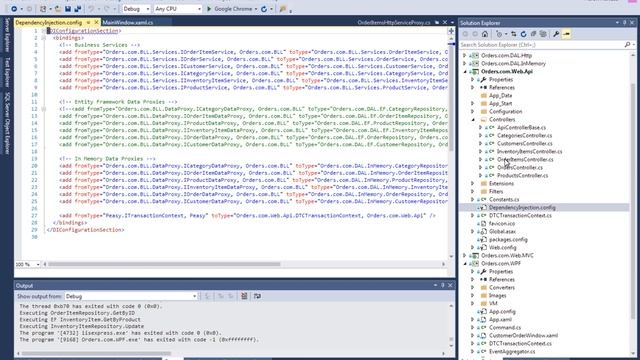The height and width of the screenshot is (360, 640).
Task: Click the Find in Files toolbar icon
Action: (x=282, y=9)
